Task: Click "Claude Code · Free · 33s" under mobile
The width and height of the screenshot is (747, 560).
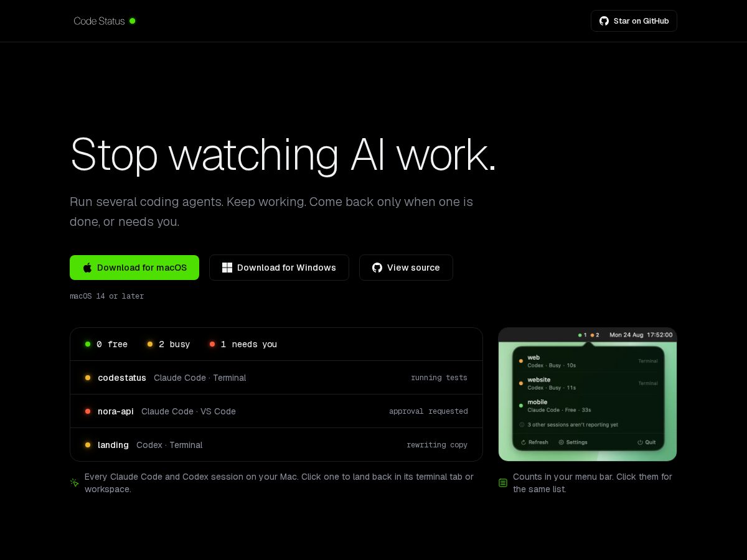Action: pos(559,410)
